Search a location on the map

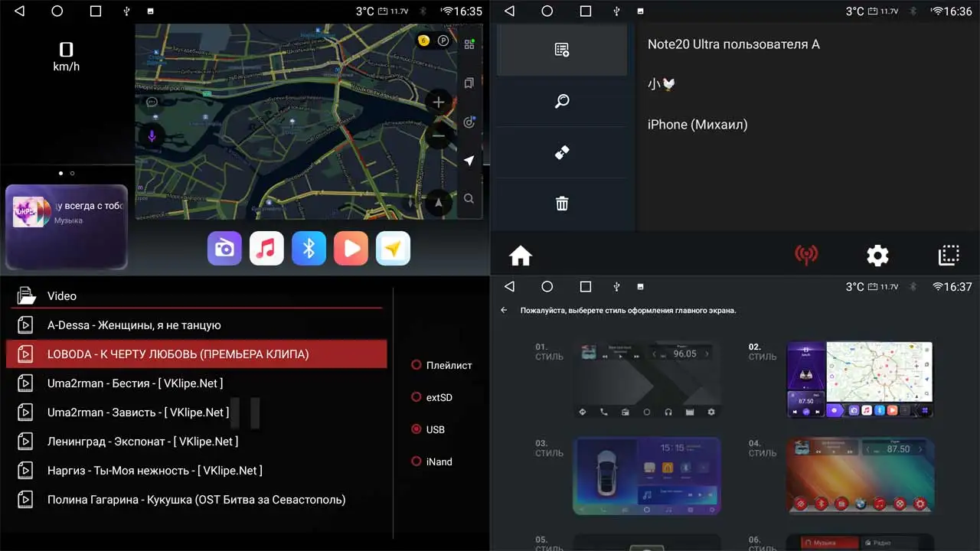click(x=469, y=198)
